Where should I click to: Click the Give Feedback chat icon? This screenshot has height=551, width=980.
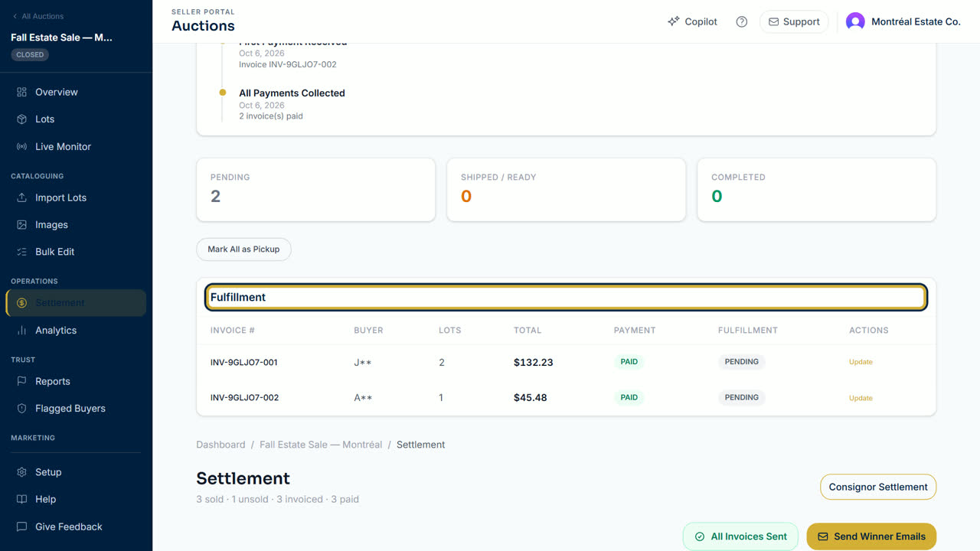click(x=21, y=527)
